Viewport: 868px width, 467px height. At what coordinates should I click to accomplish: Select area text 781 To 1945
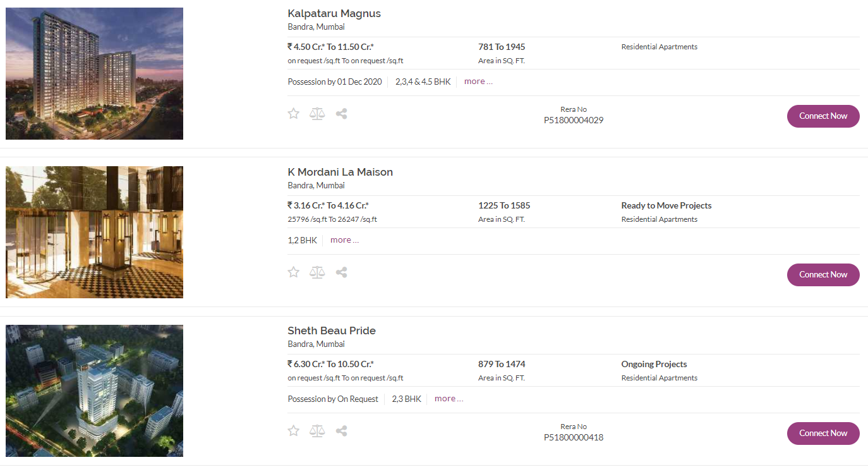click(x=502, y=47)
